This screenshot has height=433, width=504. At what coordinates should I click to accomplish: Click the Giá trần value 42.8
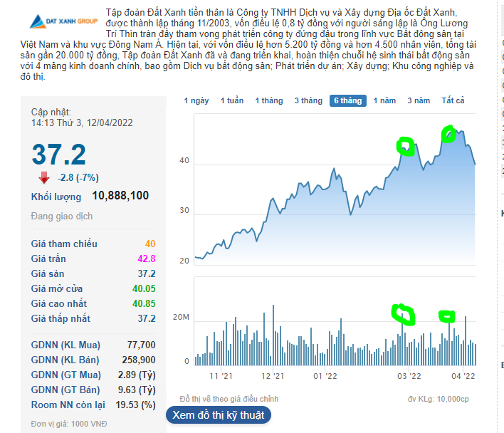(x=147, y=259)
